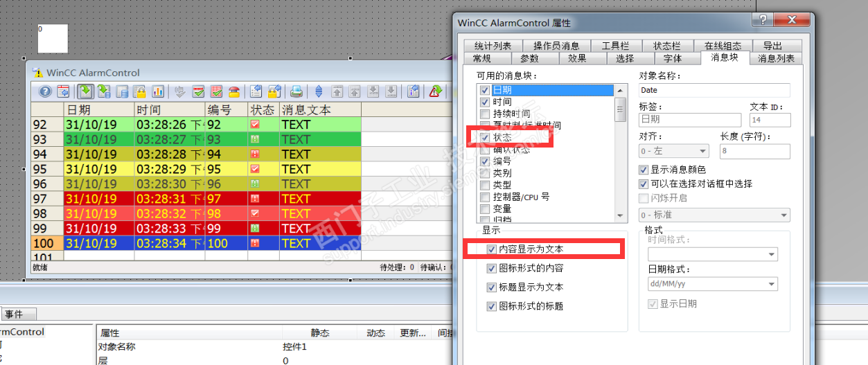Click the 消息文本 column header
The image size is (868, 365).
[320, 109]
